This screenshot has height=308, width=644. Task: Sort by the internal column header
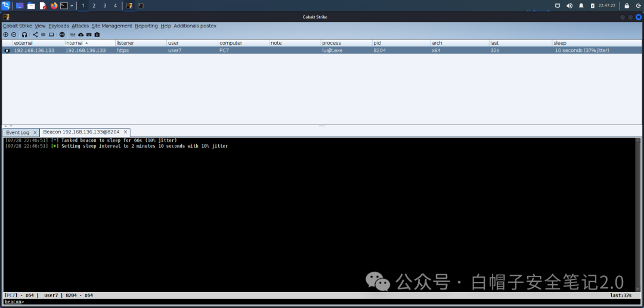coord(89,43)
